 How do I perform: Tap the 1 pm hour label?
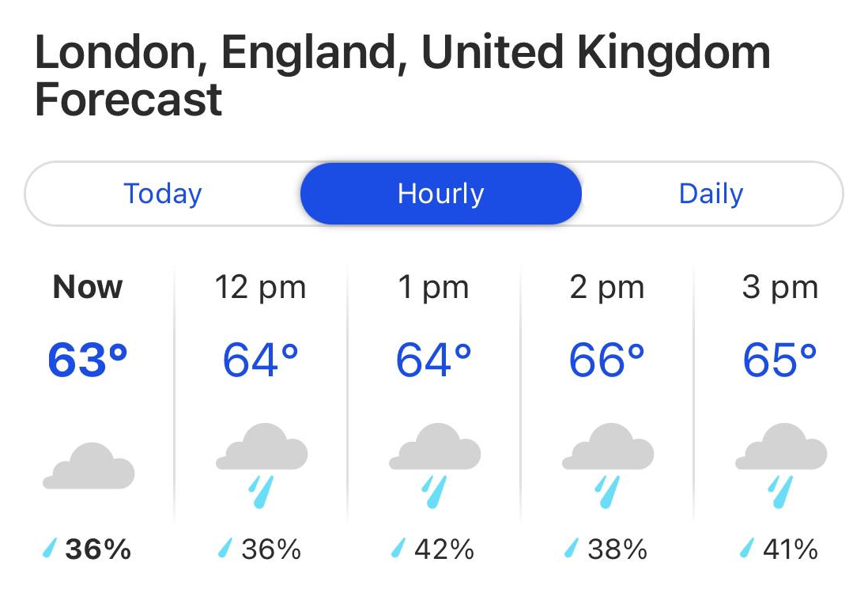pyautogui.click(x=433, y=288)
